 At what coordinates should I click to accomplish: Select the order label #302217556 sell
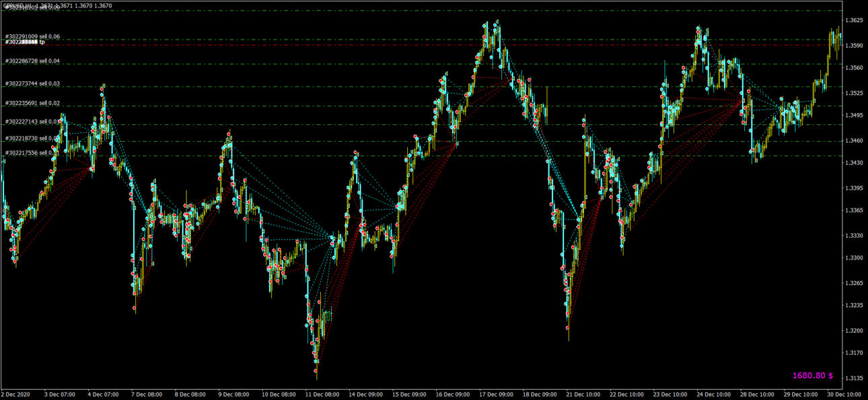point(31,153)
